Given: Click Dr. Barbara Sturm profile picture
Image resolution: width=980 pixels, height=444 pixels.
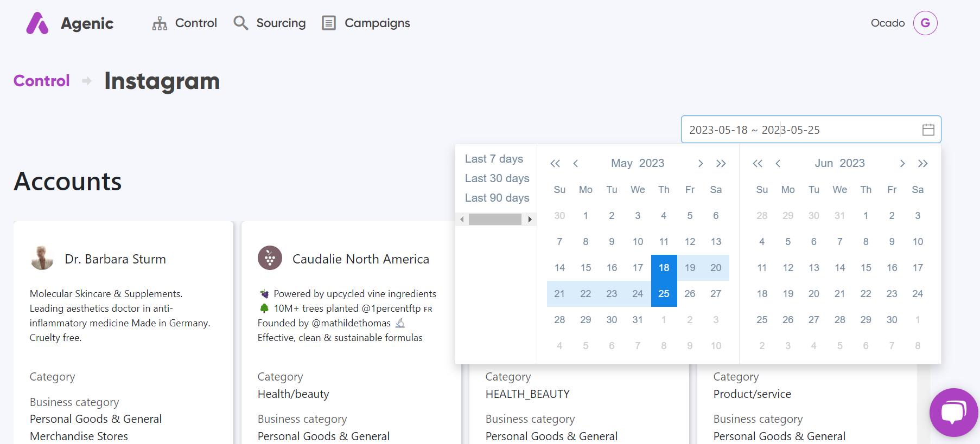Looking at the screenshot, I should coord(42,259).
